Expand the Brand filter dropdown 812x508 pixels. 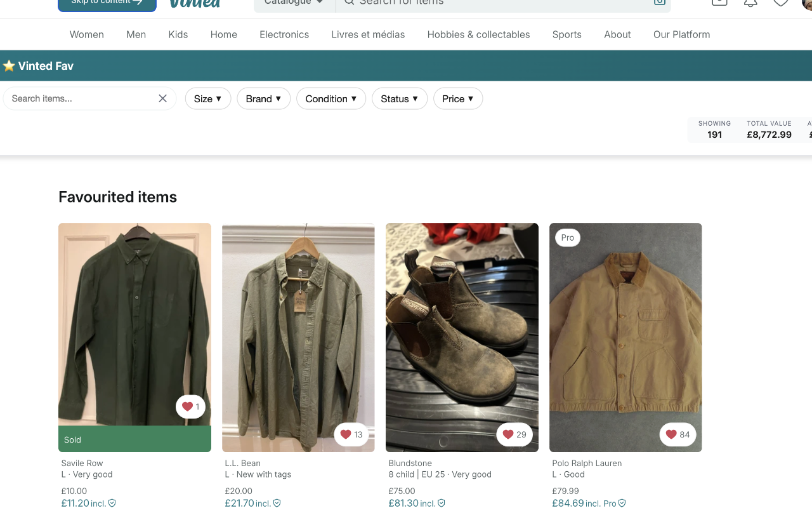pos(264,98)
